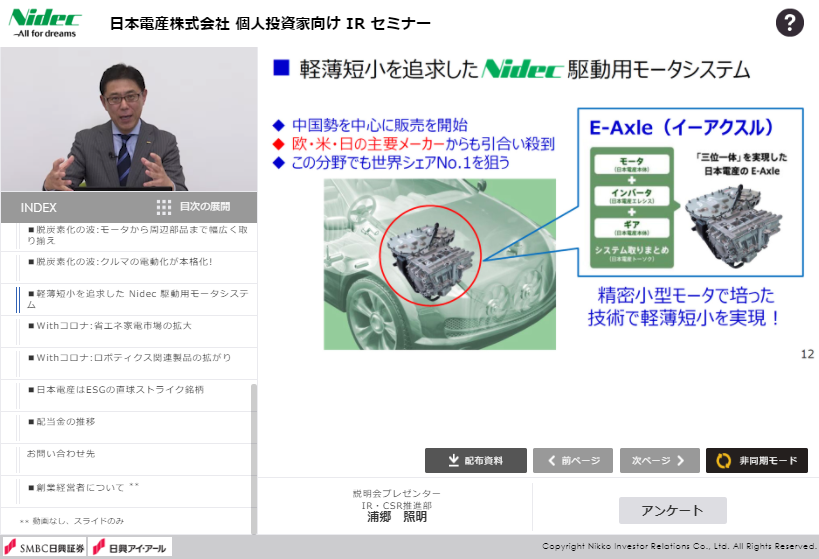The image size is (819, 559).
Task: Click the seminar title 個人投資家向け IR セミナー
Action: [x=333, y=24]
